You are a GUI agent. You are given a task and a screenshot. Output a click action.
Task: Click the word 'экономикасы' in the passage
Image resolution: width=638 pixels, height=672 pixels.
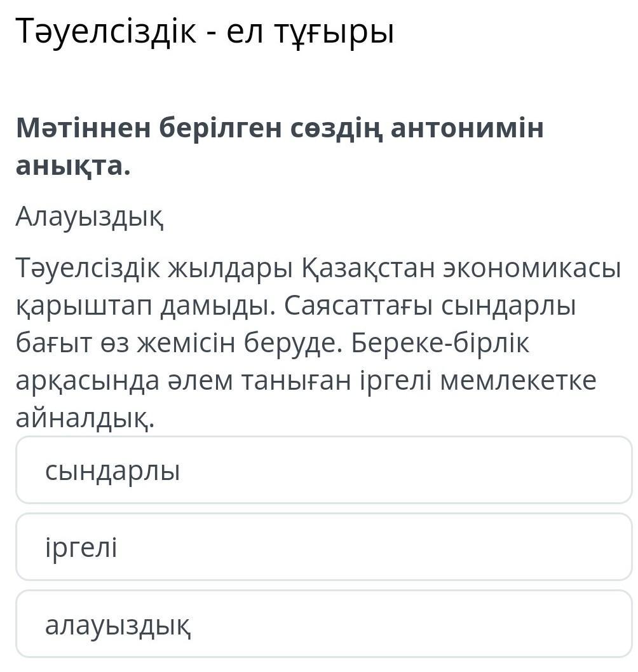[x=532, y=270]
